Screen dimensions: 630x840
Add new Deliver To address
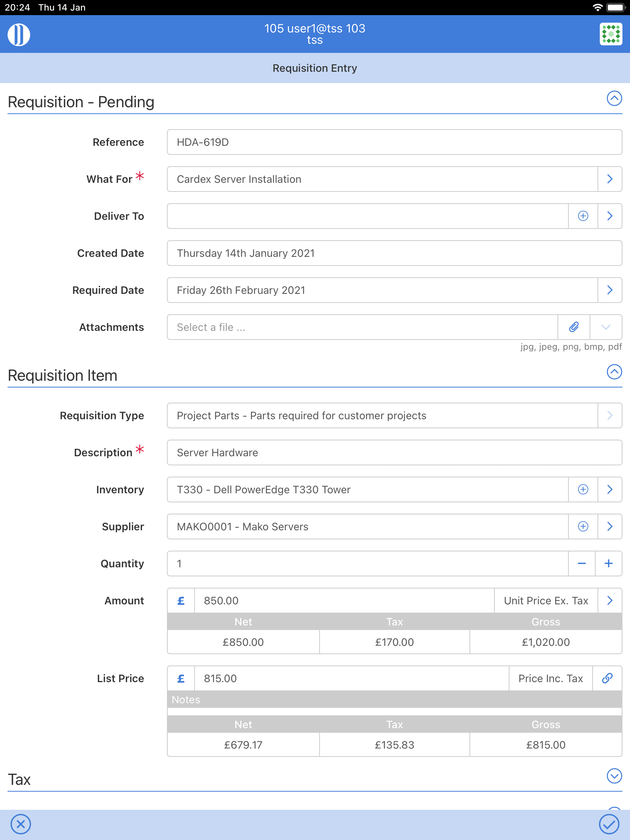583,216
